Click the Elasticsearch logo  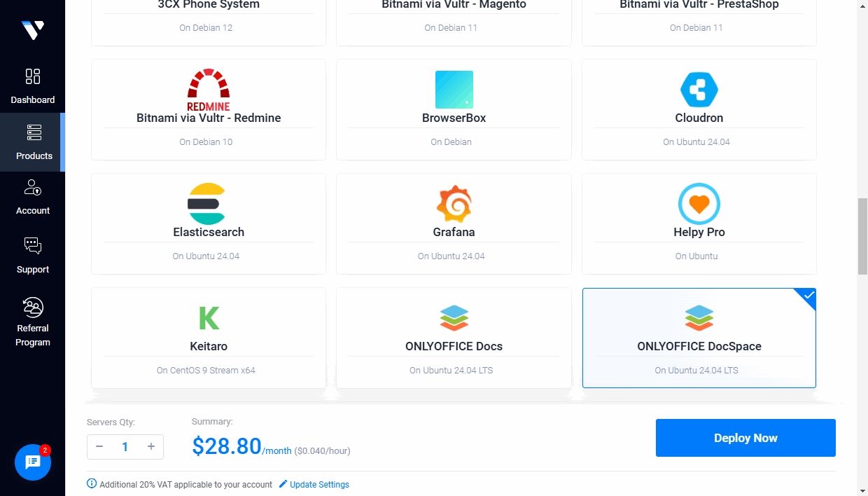[208, 204]
